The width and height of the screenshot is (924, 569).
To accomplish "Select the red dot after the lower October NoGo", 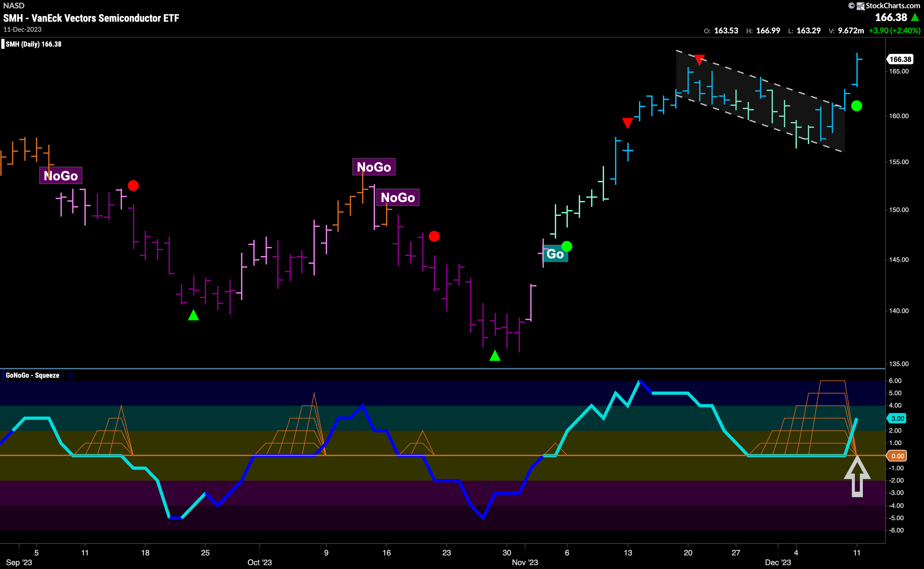I will click(x=434, y=236).
